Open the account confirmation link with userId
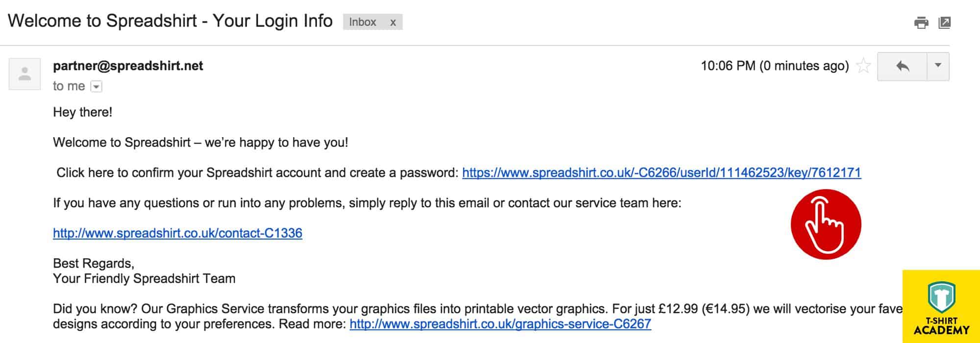 (x=661, y=172)
